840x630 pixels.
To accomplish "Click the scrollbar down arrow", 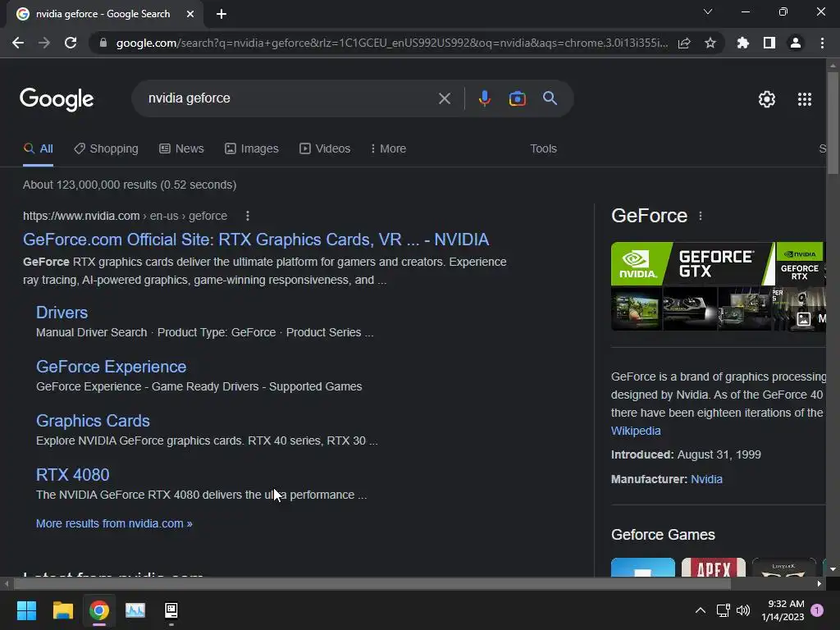I will point(833,569).
